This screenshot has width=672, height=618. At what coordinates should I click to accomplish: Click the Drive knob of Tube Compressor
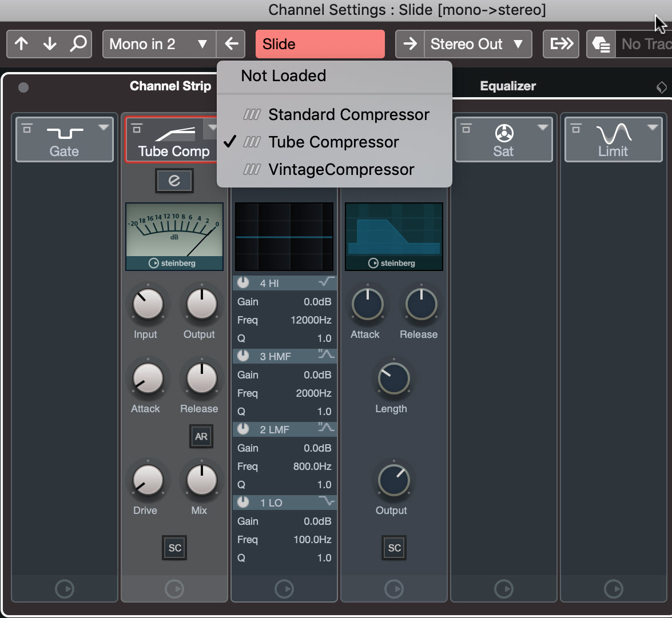pyautogui.click(x=148, y=480)
